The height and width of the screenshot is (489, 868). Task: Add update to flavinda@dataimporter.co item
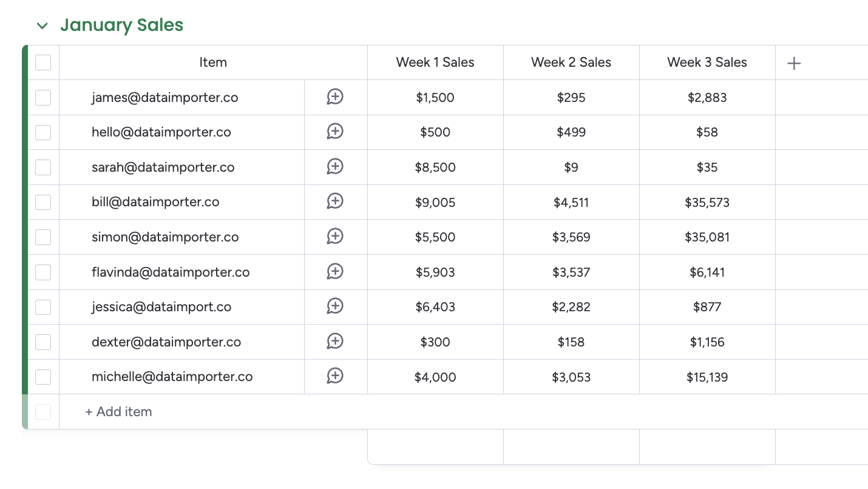click(x=335, y=272)
